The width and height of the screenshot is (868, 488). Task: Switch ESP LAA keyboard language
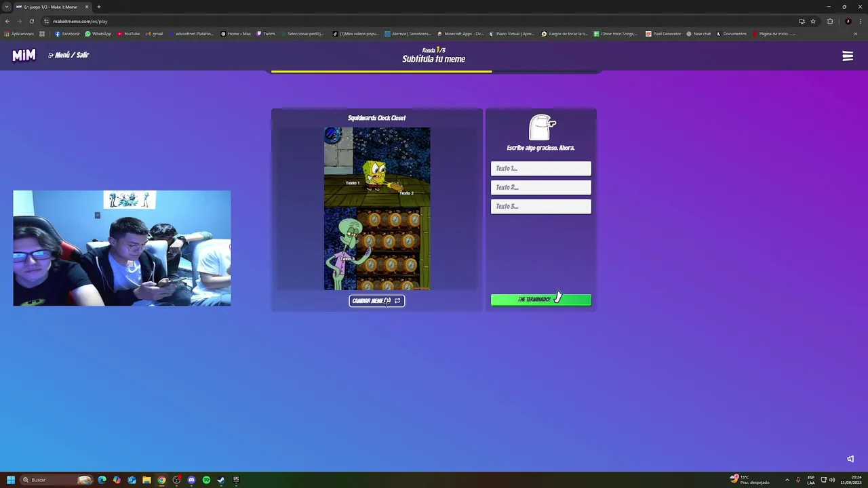pyautogui.click(x=811, y=480)
